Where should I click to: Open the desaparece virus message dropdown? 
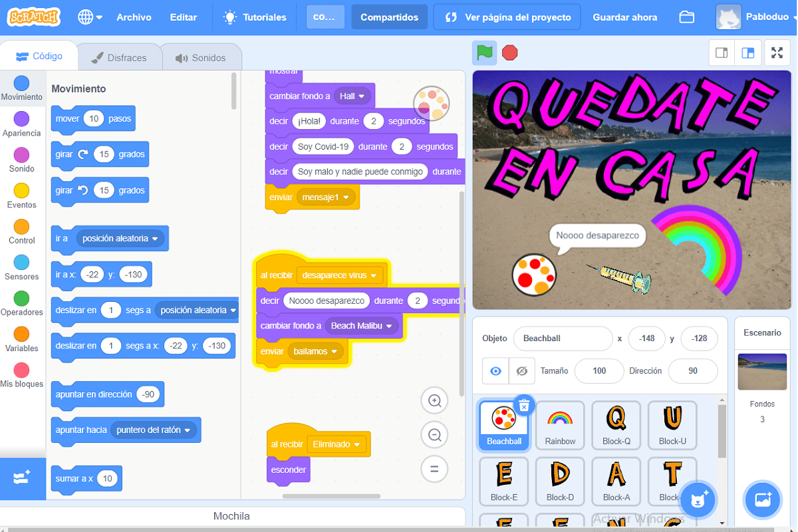[340, 275]
